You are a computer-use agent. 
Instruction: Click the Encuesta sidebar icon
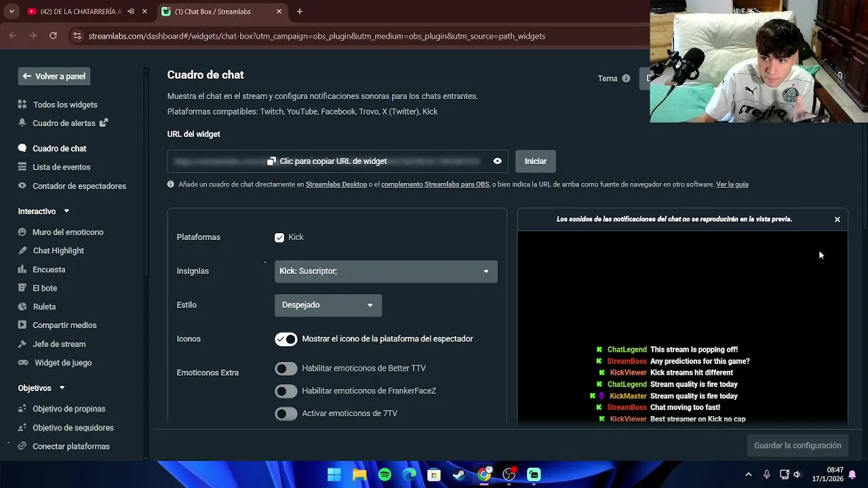click(22, 269)
